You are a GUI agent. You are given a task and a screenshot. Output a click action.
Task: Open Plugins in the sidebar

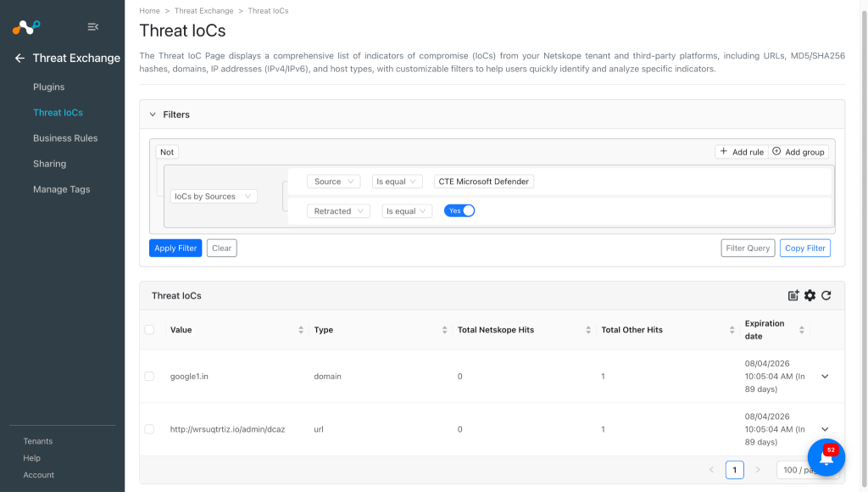(x=48, y=87)
